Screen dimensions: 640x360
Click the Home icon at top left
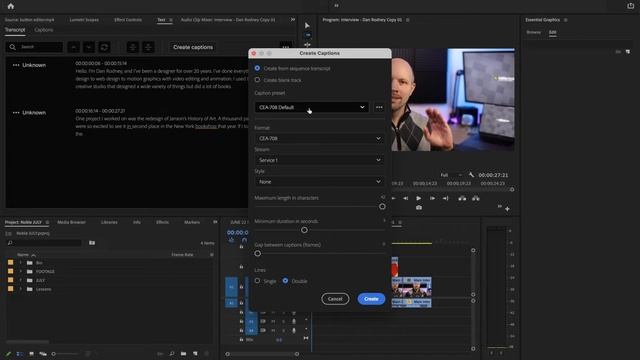point(11,6)
